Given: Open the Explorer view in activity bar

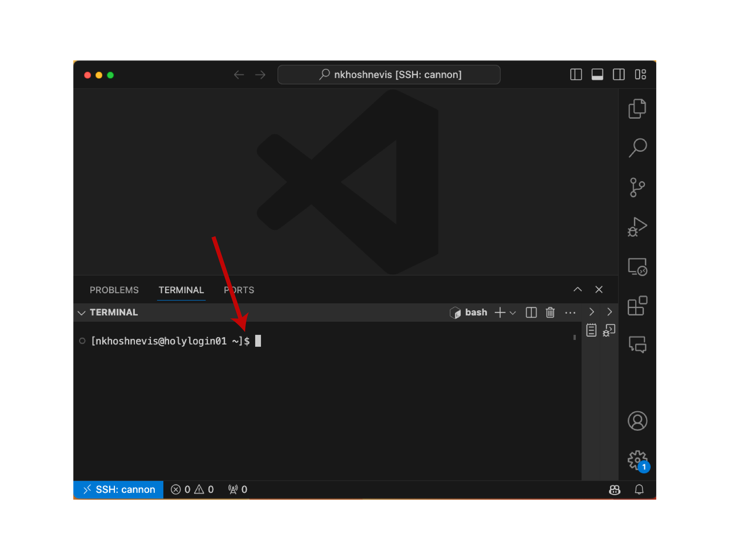Looking at the screenshot, I should 637,109.
